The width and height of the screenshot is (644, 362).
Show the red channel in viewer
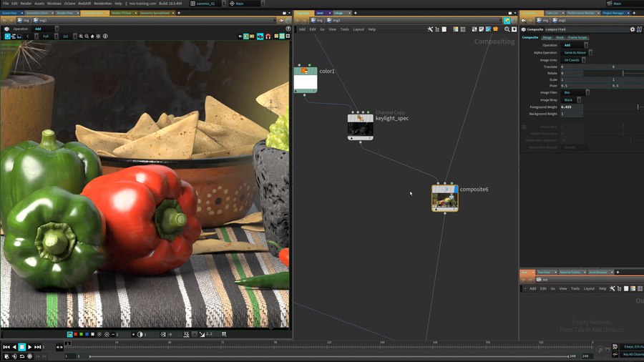pyautogui.click(x=76, y=334)
